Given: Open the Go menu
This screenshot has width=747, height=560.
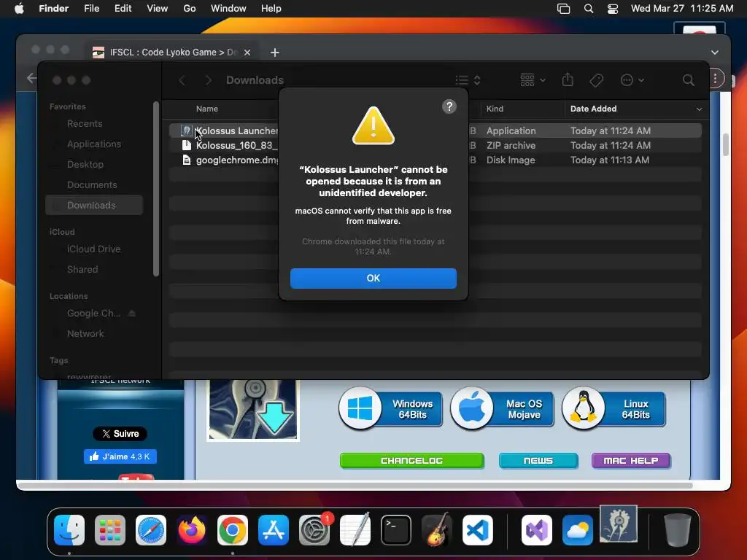Looking at the screenshot, I should coord(190,9).
